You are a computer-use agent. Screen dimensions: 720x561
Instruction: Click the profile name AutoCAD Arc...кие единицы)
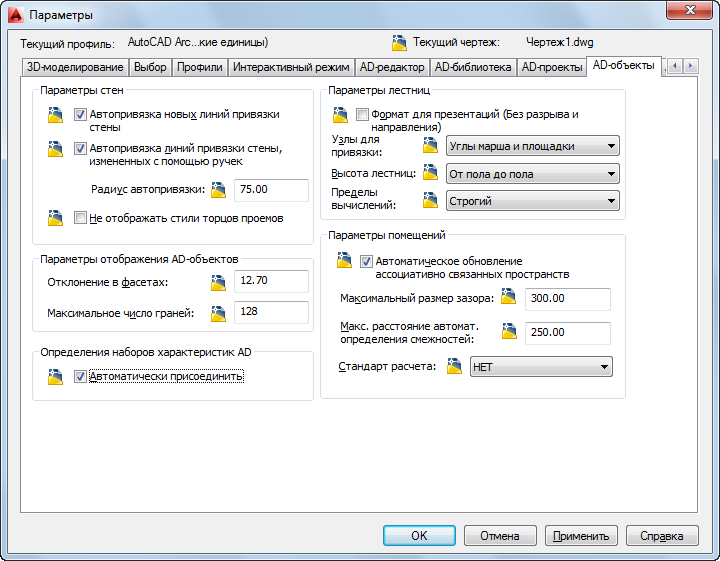[198, 42]
